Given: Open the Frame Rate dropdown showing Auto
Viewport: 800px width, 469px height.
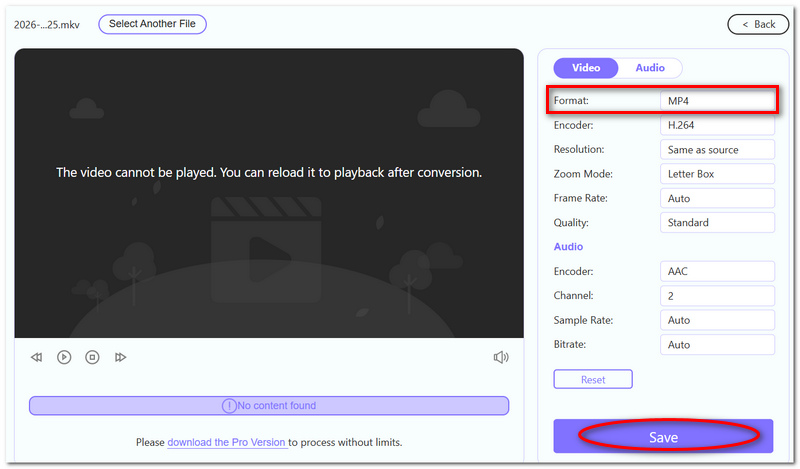Looking at the screenshot, I should (x=717, y=199).
